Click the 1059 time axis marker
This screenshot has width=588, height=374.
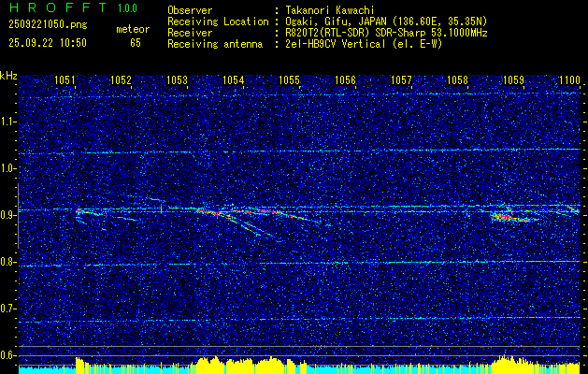coord(514,79)
